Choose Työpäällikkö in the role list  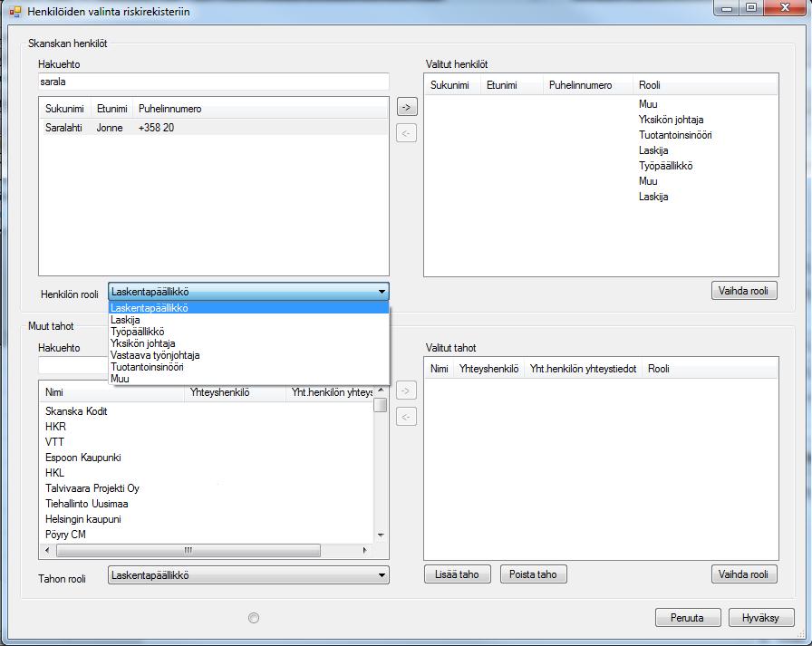pyautogui.click(x=248, y=332)
